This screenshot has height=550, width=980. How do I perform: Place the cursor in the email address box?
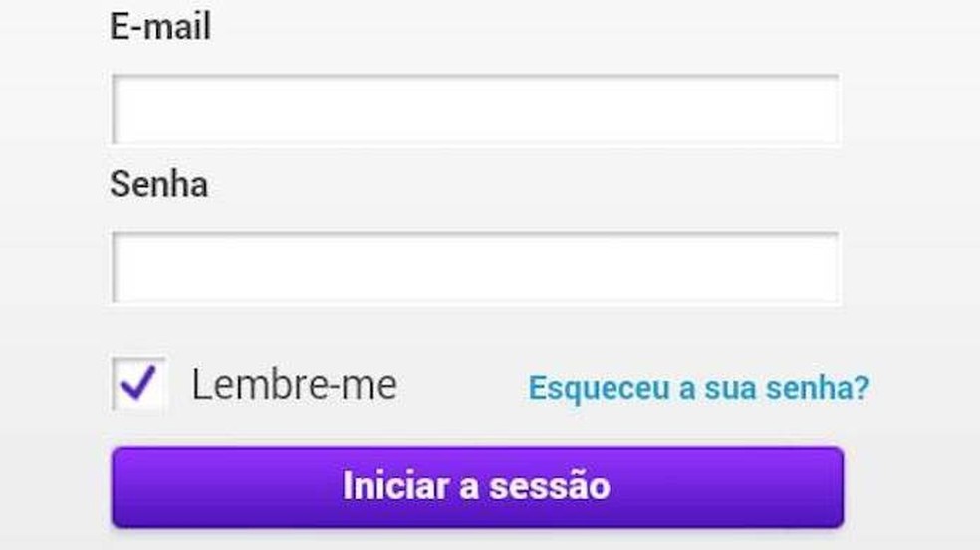tap(475, 110)
